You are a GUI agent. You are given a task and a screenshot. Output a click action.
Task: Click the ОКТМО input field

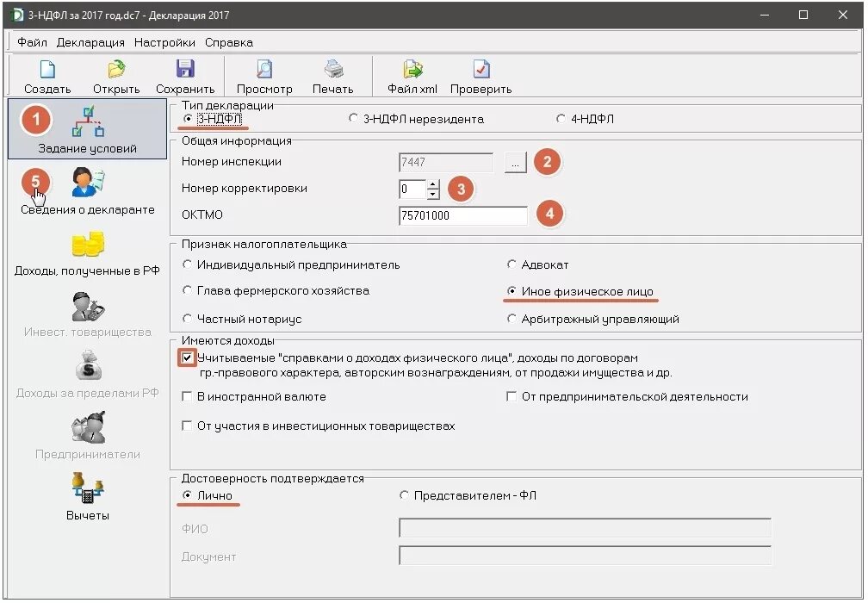pyautogui.click(x=463, y=215)
